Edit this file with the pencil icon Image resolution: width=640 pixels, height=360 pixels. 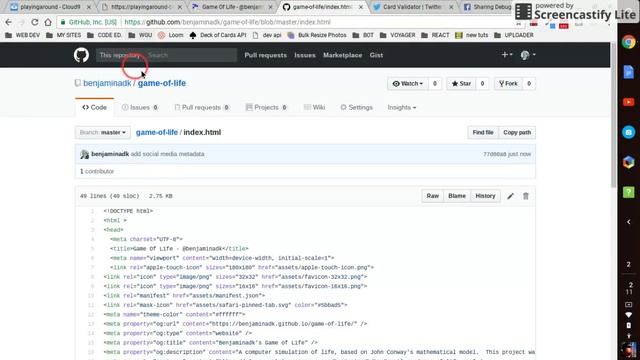pos(510,196)
